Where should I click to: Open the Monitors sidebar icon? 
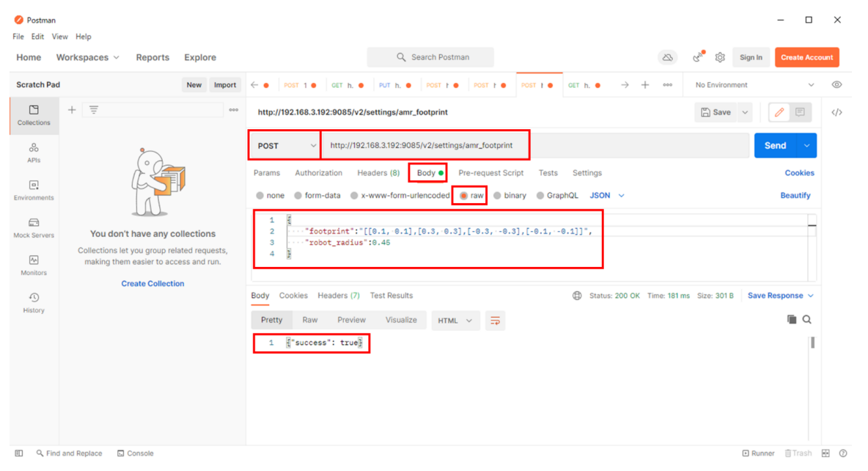coord(34,265)
